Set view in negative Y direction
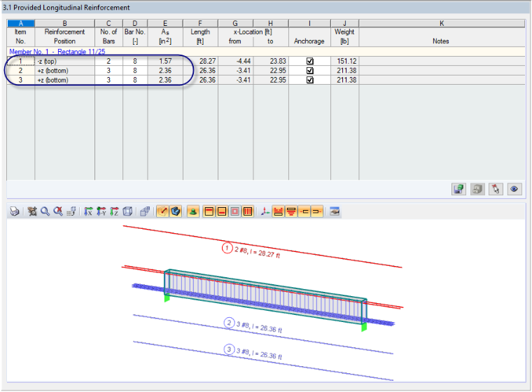This screenshot has width=532, height=392. click(101, 211)
